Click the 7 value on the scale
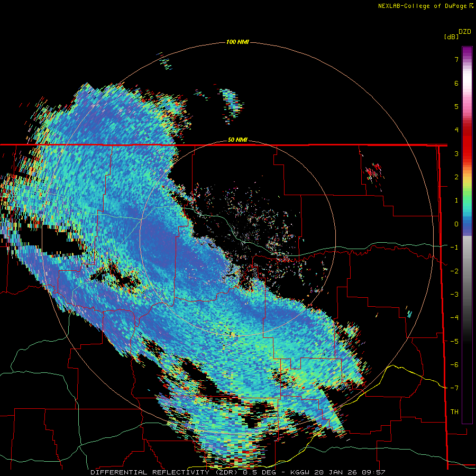476x476 pixels. (x=456, y=59)
